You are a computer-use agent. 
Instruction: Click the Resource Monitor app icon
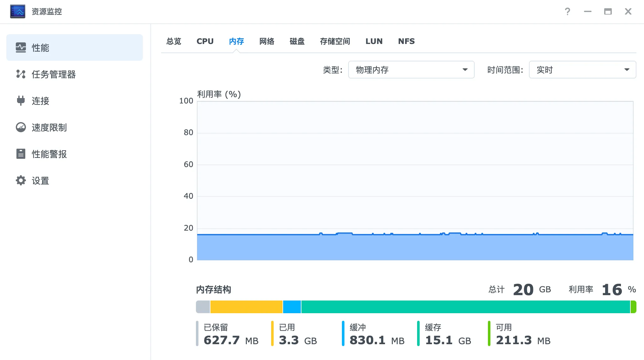tap(18, 12)
